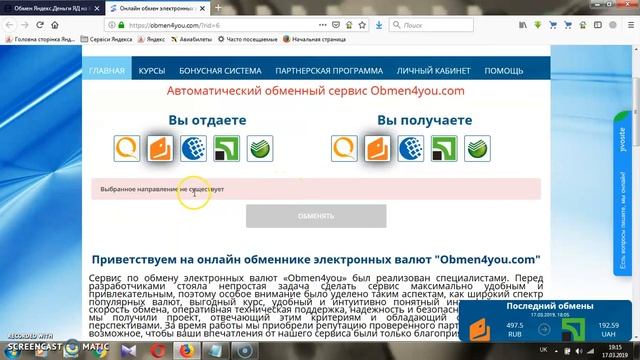Open Сервіси Яндекса bookmark folder
640x360 pixels.
click(107, 39)
